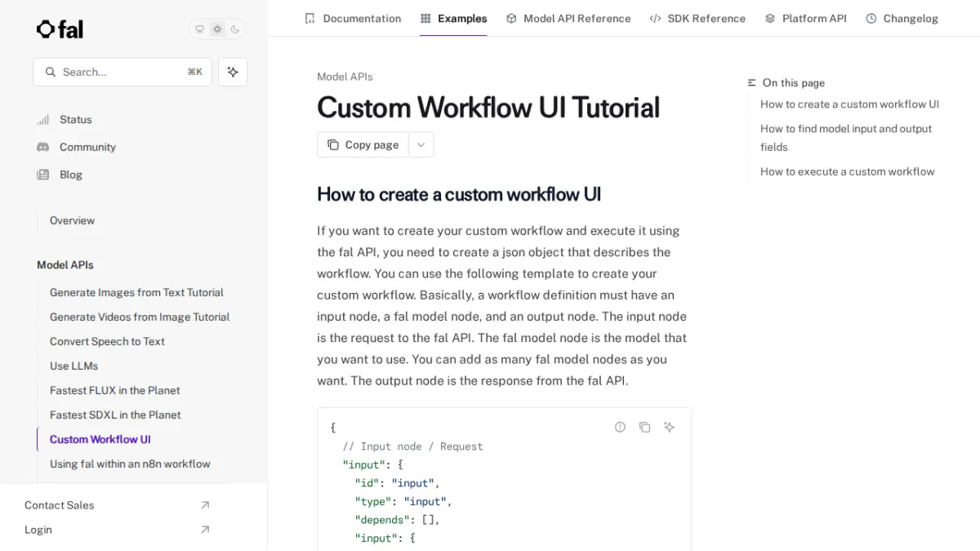
Task: Open Using fal within an n8n workflow
Action: (130, 464)
